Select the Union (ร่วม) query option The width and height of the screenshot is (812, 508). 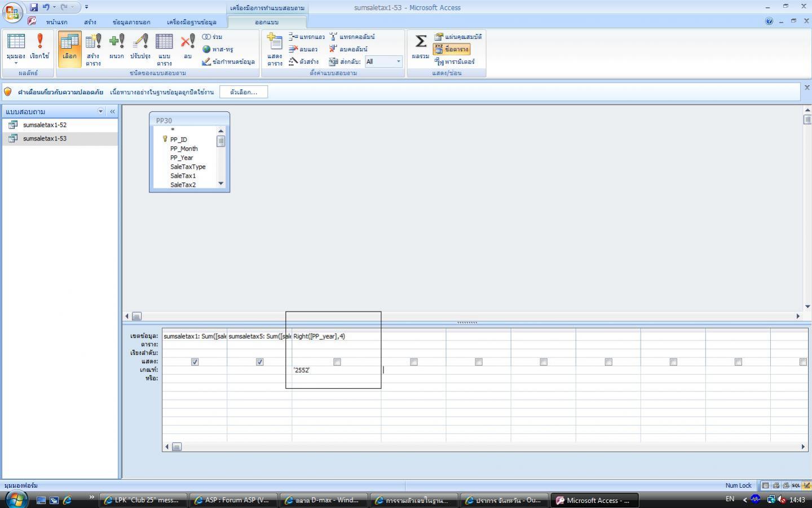(x=213, y=37)
